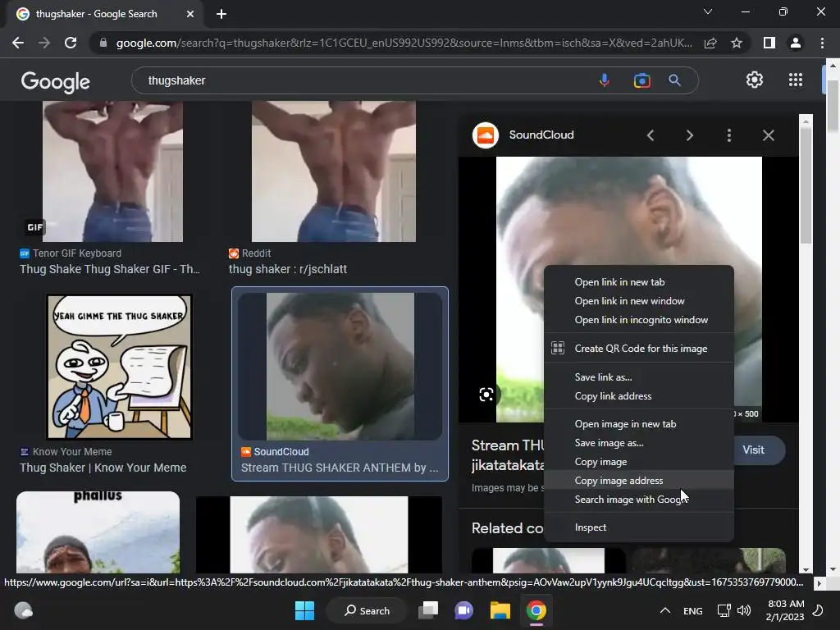Open the tab search chevron in title bar
The width and height of the screenshot is (840, 630).
pyautogui.click(x=708, y=11)
